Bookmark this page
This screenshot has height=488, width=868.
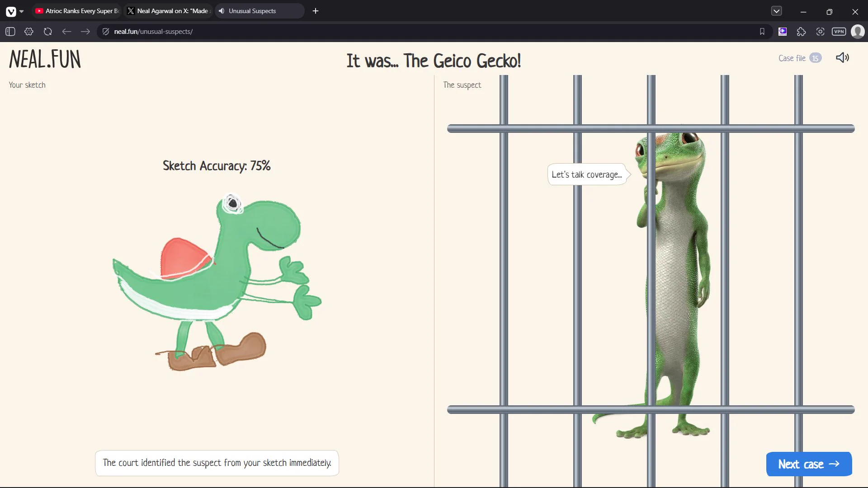pyautogui.click(x=762, y=32)
